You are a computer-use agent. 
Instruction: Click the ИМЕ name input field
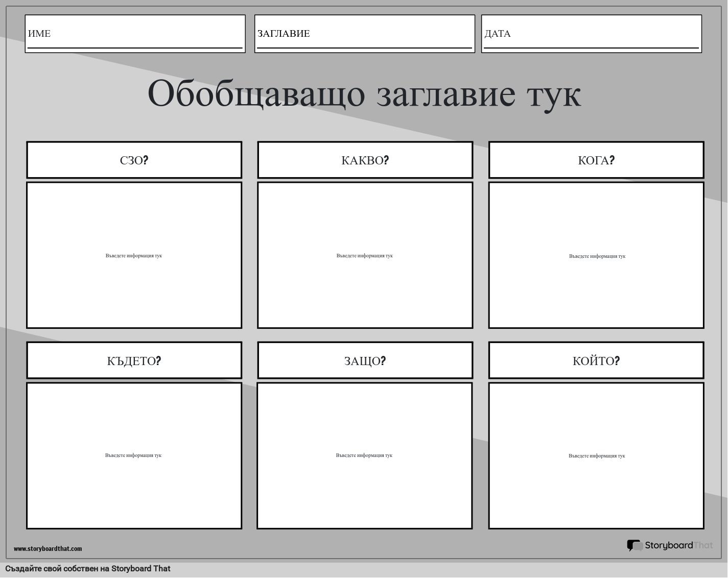tap(135, 34)
